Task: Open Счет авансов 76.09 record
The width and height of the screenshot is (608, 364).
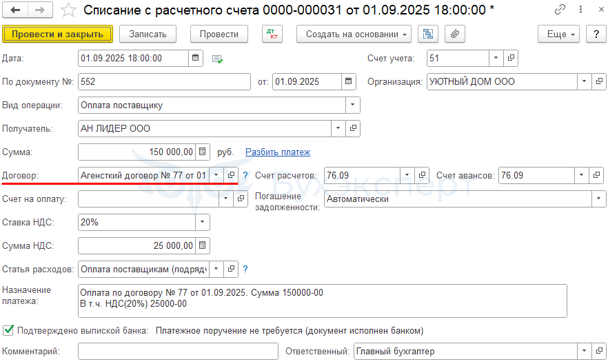Action: pyautogui.click(x=596, y=175)
